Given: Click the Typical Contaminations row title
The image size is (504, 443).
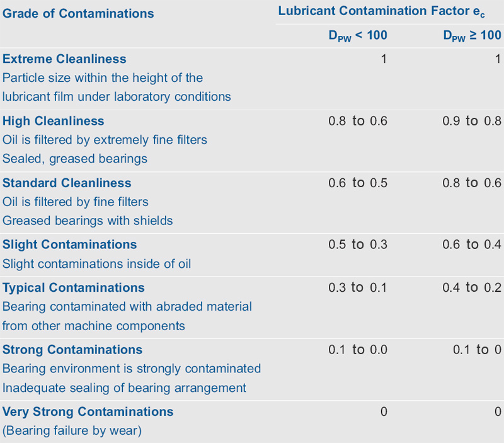Looking at the screenshot, I should coord(73,288).
